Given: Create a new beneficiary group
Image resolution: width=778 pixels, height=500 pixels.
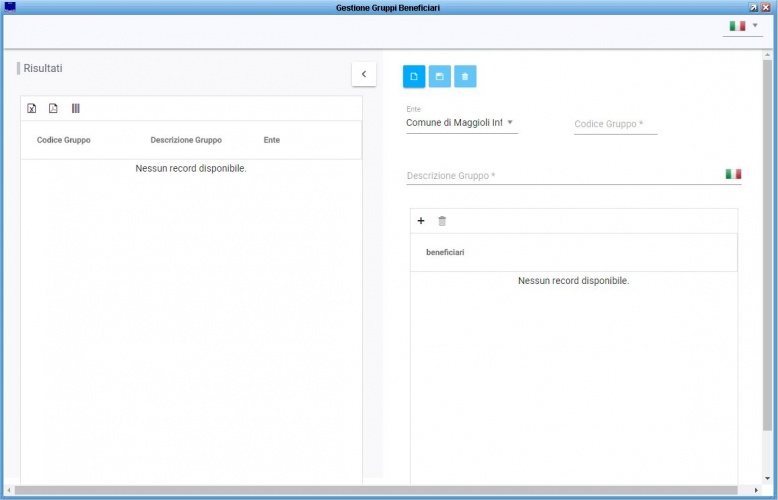Looking at the screenshot, I should 414,76.
